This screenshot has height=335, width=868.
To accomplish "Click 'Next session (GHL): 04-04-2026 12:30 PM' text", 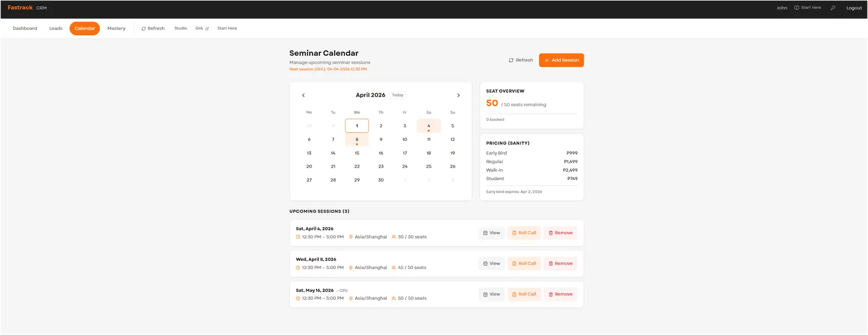I will tap(328, 69).
